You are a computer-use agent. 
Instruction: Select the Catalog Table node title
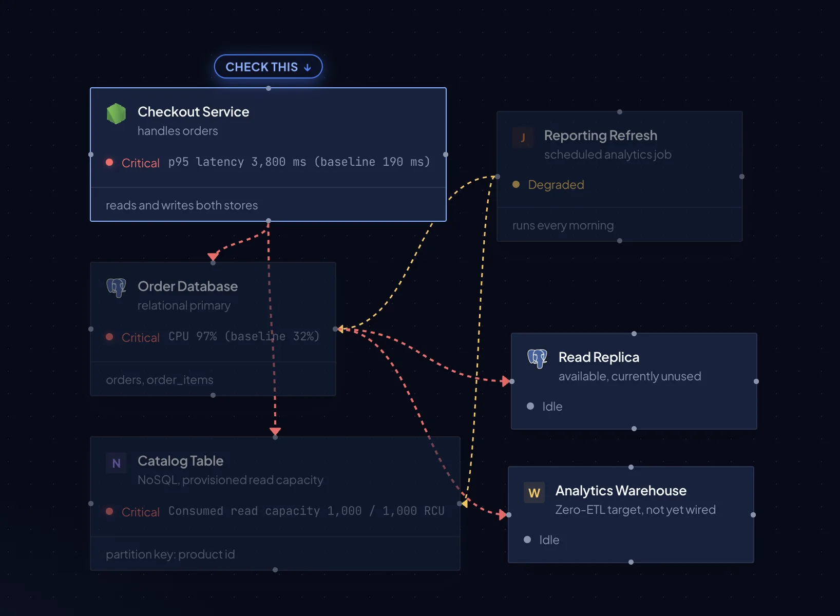click(x=180, y=461)
